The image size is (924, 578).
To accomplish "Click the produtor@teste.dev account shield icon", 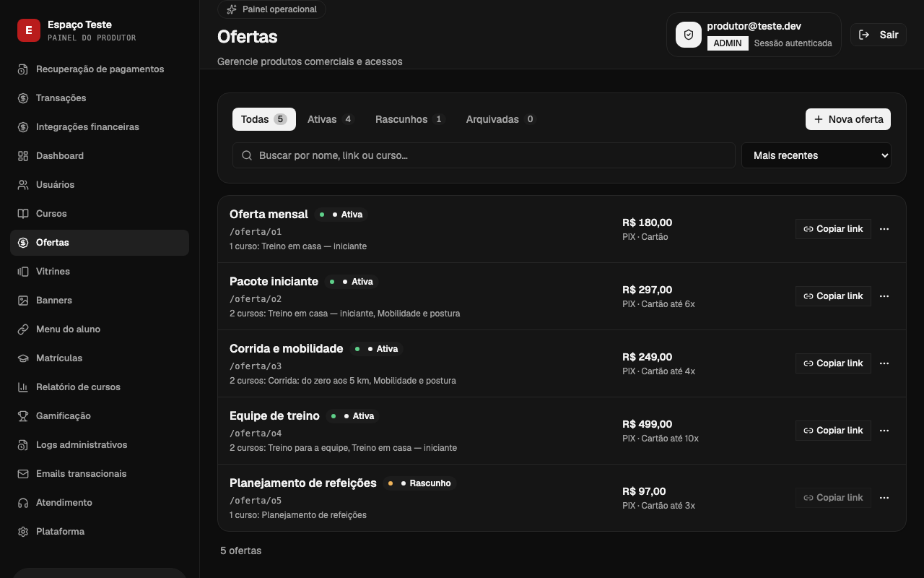I will [x=689, y=35].
